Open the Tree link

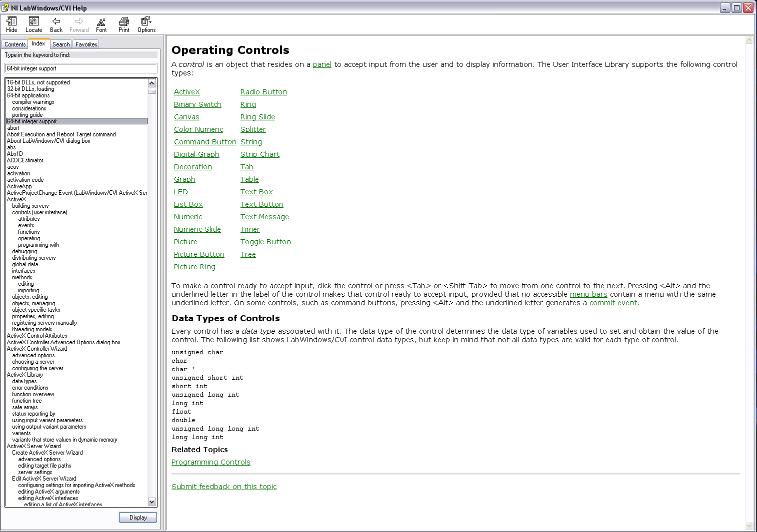[248, 254]
